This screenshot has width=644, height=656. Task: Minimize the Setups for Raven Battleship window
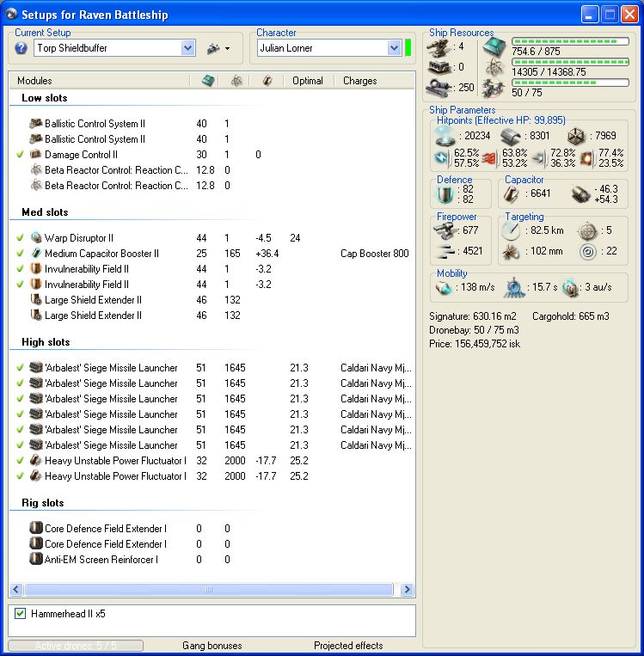590,15
